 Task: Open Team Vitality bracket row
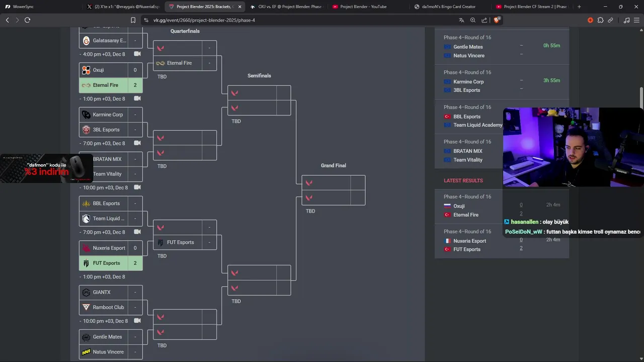tap(111, 174)
